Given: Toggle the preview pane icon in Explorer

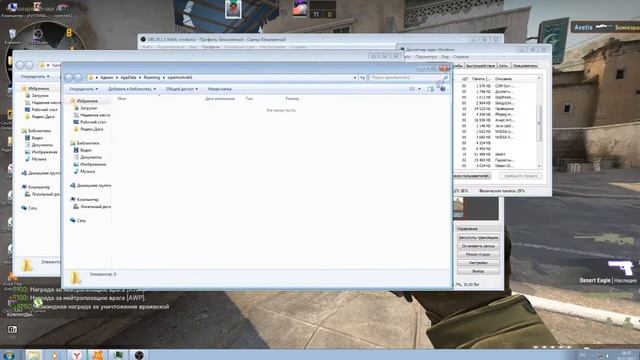Looking at the screenshot, I should point(431,89).
